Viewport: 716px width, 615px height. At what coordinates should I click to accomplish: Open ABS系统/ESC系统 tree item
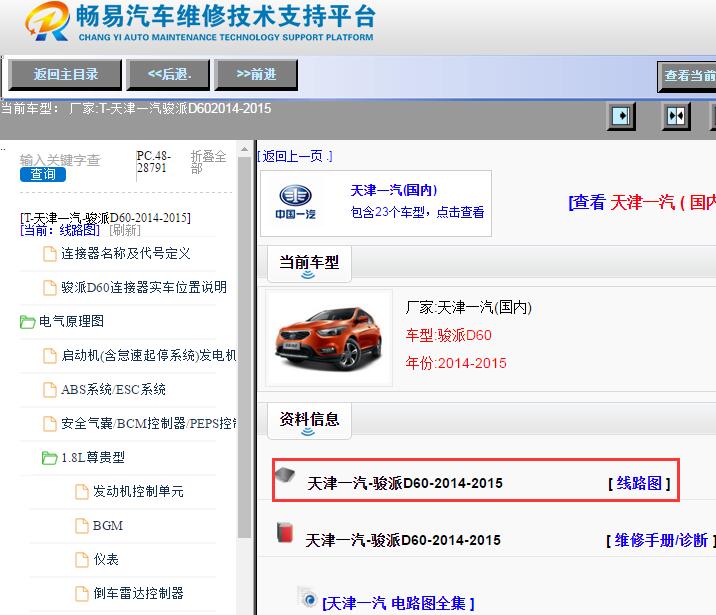(113, 389)
